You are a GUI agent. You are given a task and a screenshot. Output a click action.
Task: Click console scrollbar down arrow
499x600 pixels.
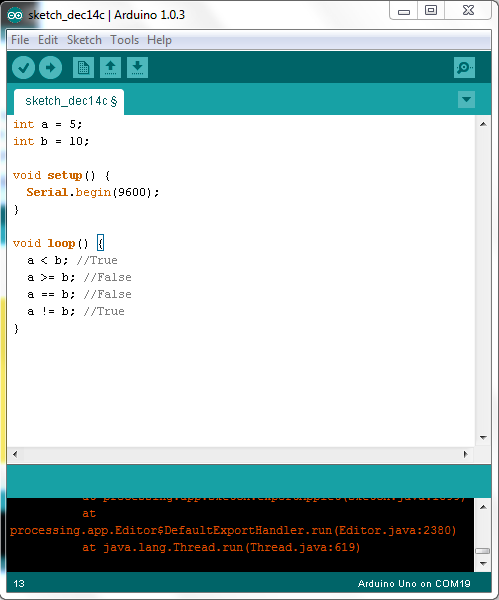(x=483, y=564)
